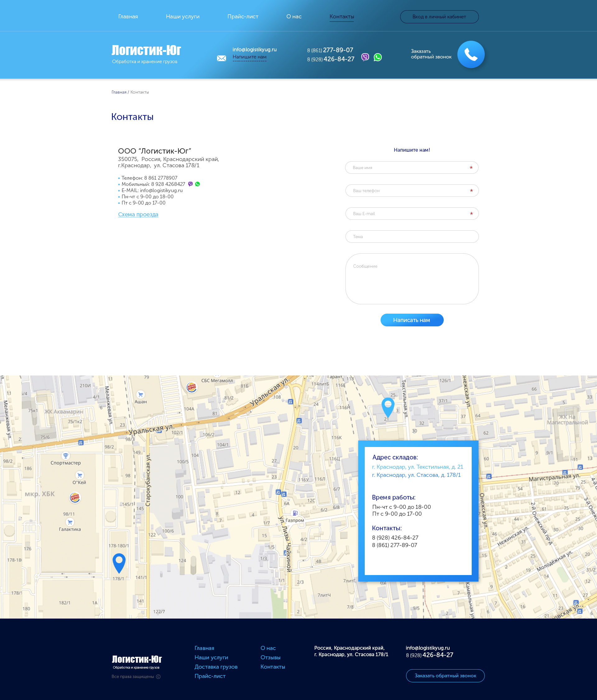Go to the Прайс-лист menu item

coord(243,16)
